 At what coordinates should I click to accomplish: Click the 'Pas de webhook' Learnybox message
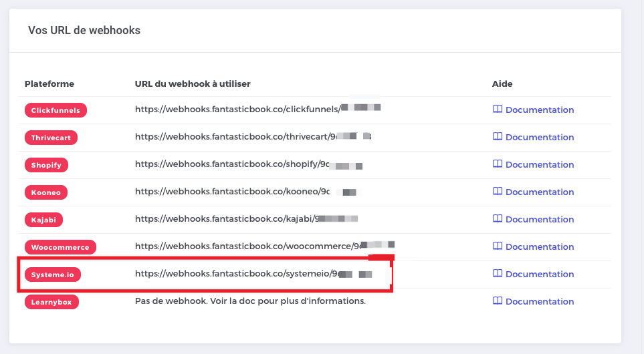coord(250,301)
